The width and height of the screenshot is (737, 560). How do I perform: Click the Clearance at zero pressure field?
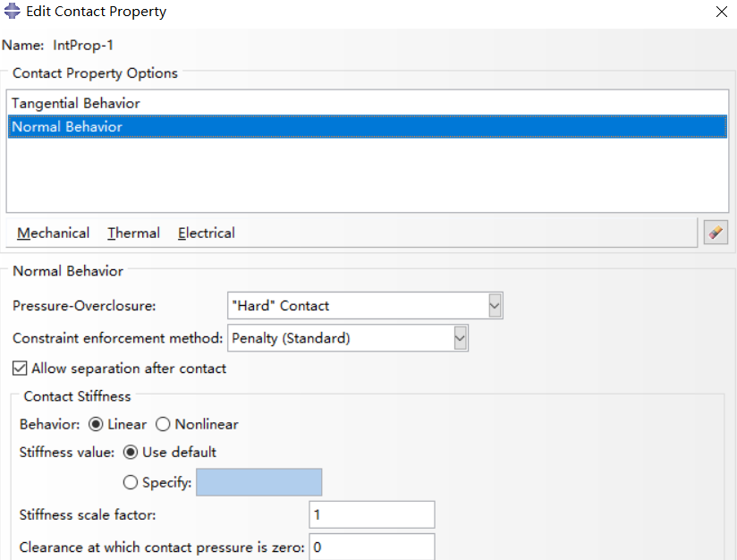coord(372,547)
